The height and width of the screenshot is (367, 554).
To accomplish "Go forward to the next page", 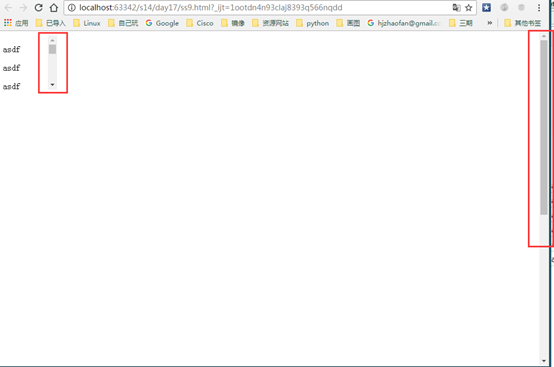I will pyautogui.click(x=23, y=7).
